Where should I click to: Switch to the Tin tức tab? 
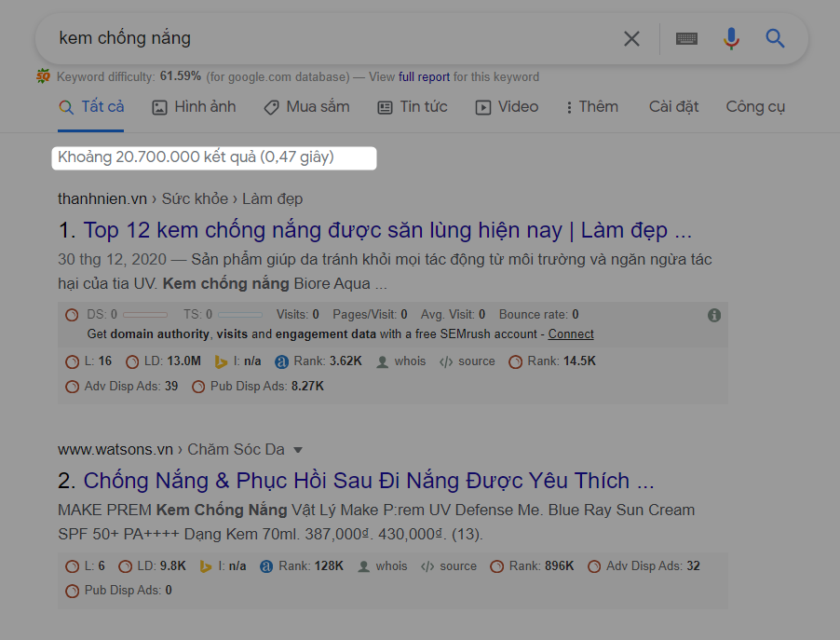[413, 107]
